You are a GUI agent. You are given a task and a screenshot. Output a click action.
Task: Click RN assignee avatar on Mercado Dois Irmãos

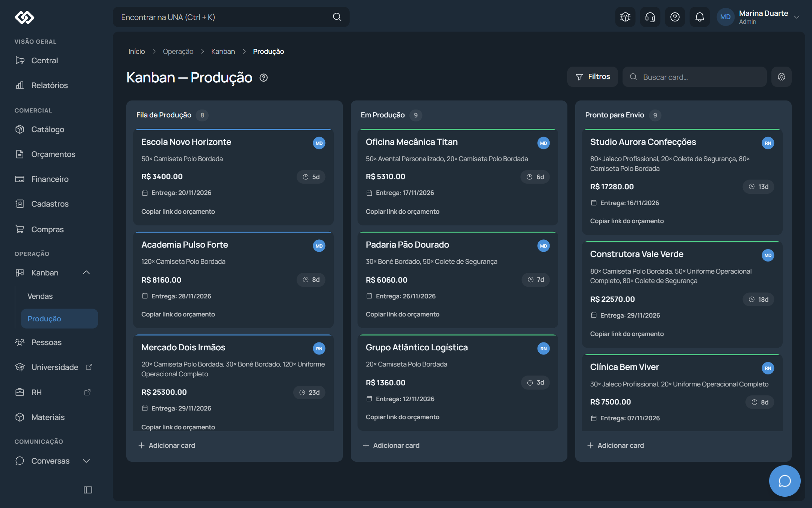[319, 348]
